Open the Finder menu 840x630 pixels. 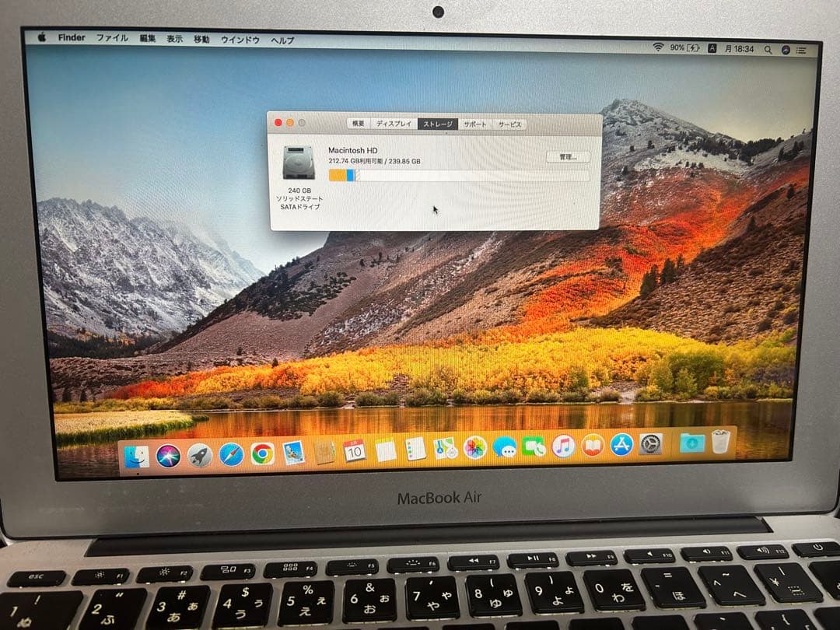tap(72, 37)
